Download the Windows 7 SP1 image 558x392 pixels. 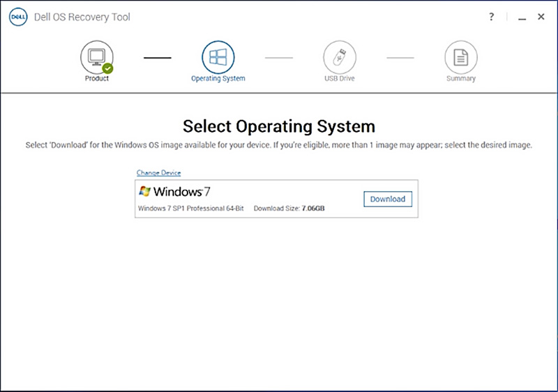tap(388, 199)
